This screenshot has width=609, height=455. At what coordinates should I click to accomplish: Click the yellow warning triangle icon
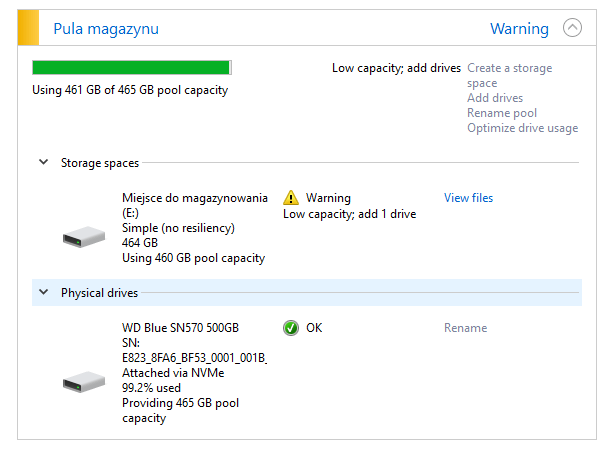(291, 197)
